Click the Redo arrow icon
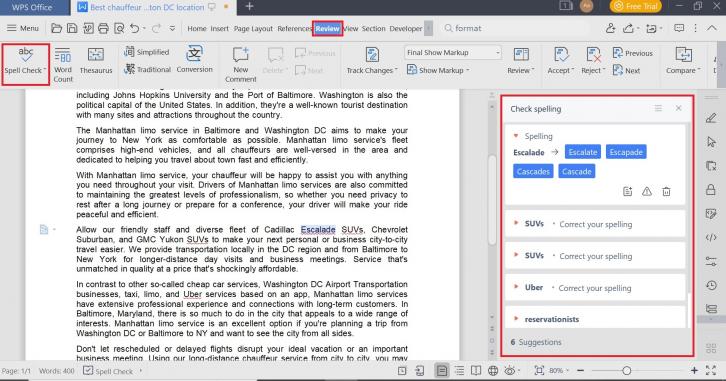Viewport: 726px width, 381px height. (x=156, y=29)
